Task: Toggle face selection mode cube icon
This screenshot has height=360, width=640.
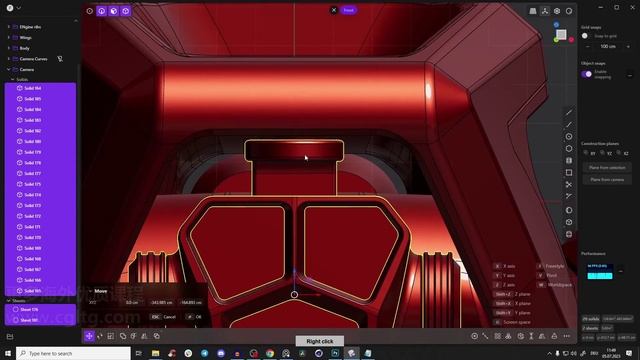Action: coord(113,11)
